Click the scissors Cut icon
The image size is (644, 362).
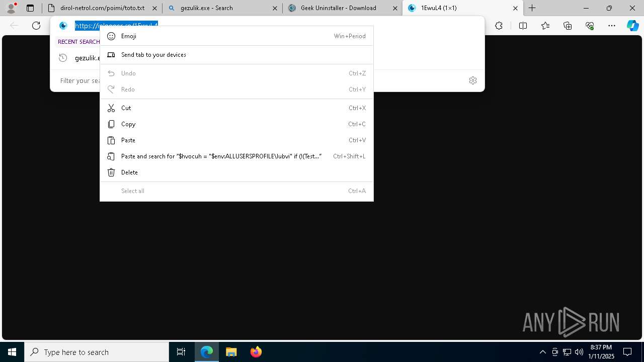pyautogui.click(x=111, y=108)
